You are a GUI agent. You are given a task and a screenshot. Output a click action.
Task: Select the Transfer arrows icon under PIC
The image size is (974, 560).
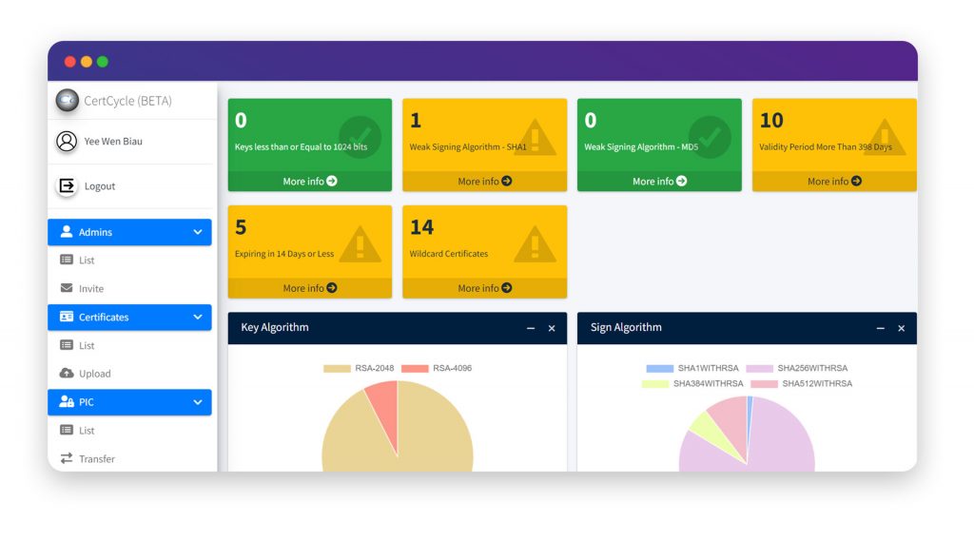pos(65,459)
